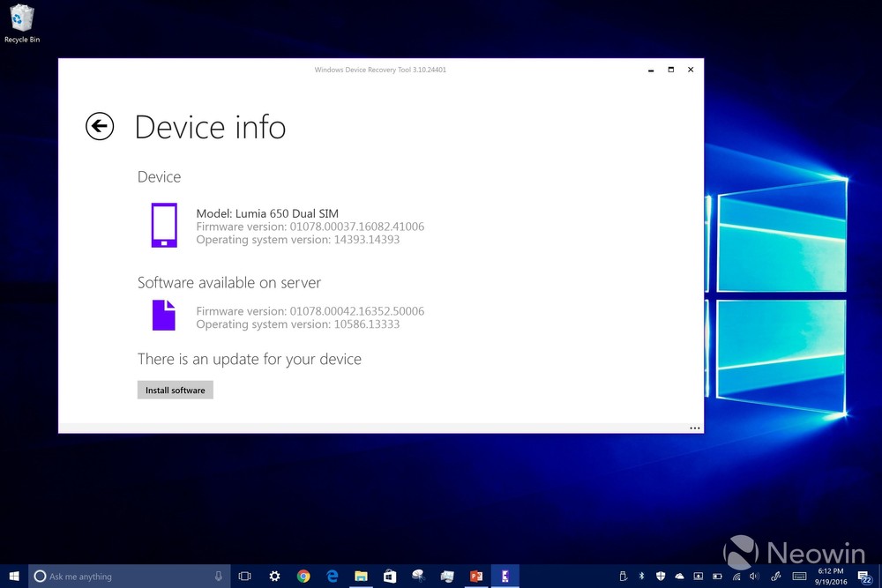This screenshot has width=882, height=588.
Task: Click the purple software file icon
Action: tap(164, 315)
